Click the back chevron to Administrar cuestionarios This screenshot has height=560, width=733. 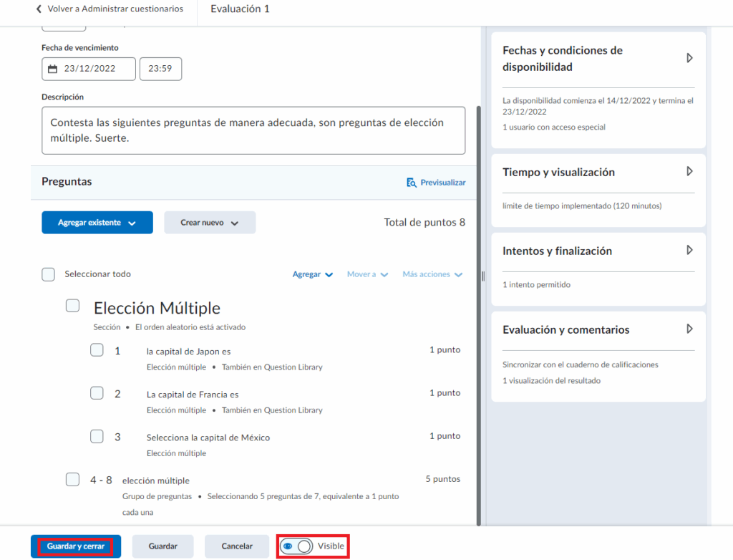[39, 9]
